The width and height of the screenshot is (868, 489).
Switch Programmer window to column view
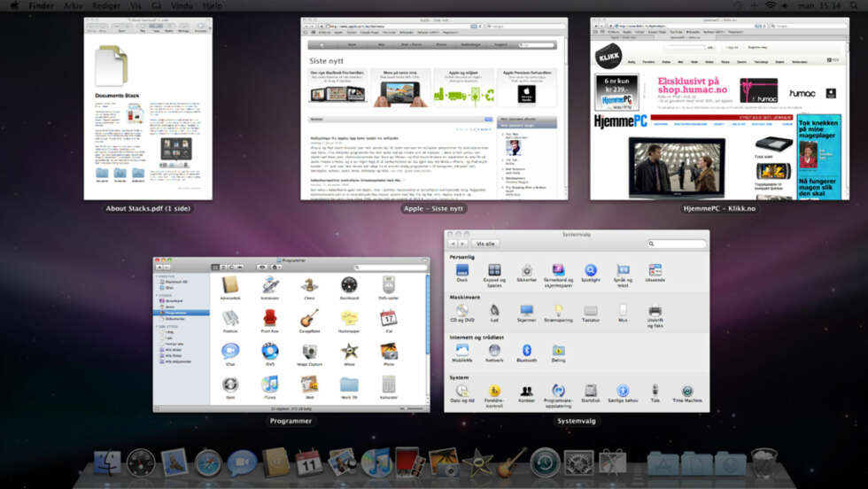[231, 267]
